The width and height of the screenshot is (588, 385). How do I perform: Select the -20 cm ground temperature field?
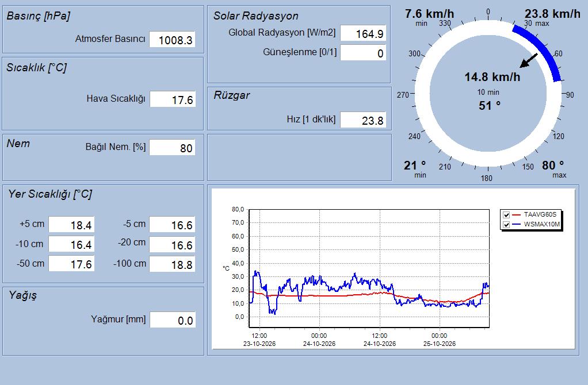pyautogui.click(x=172, y=245)
